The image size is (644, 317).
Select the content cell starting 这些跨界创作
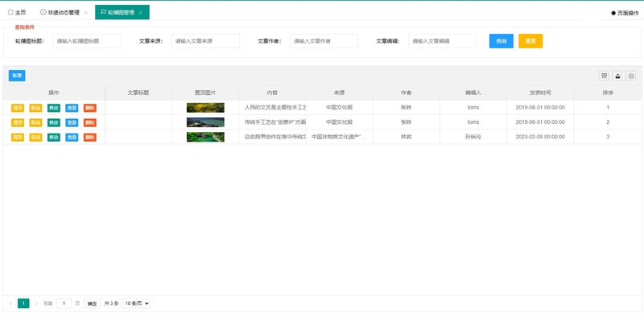272,137
